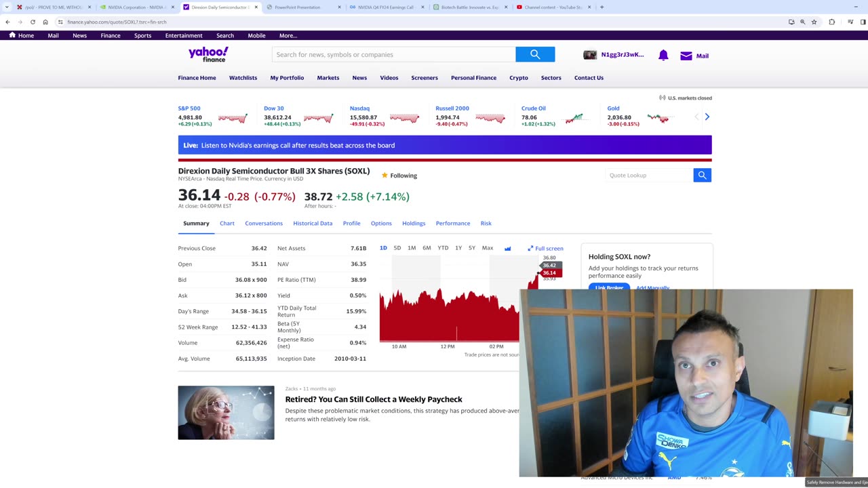Click the Search for news, symbols field
The height and width of the screenshot is (488, 868).
pos(393,54)
